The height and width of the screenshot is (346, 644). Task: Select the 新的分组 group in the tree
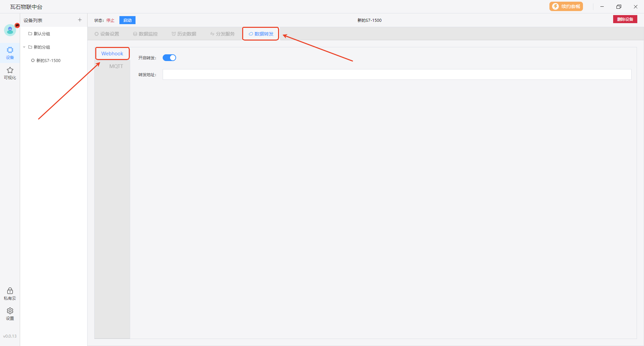[42, 47]
